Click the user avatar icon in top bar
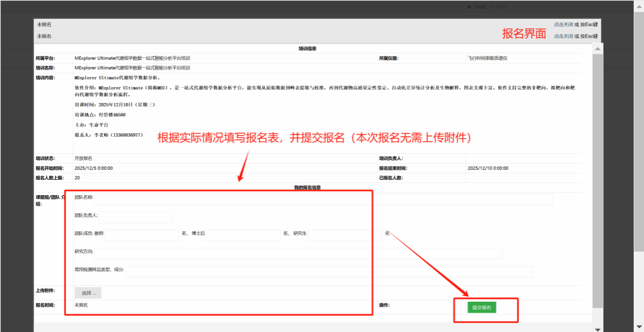The height and width of the screenshot is (332, 644). [x=469, y=7]
